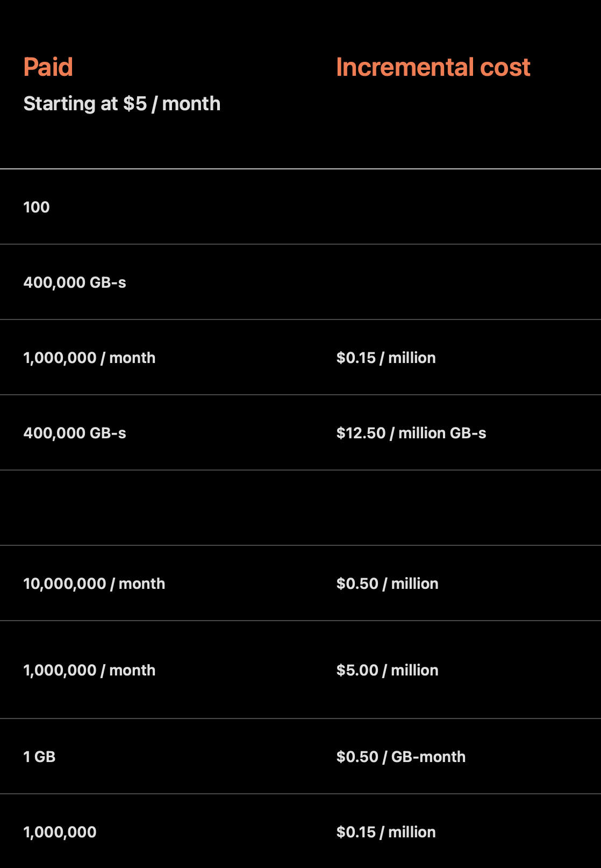The height and width of the screenshot is (868, 601).
Task: Click the $0.50 / million cost
Action: [387, 584]
